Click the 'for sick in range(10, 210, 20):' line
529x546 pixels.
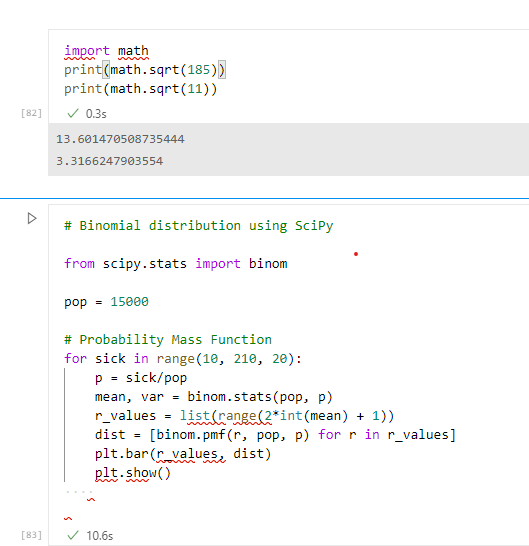tap(183, 359)
